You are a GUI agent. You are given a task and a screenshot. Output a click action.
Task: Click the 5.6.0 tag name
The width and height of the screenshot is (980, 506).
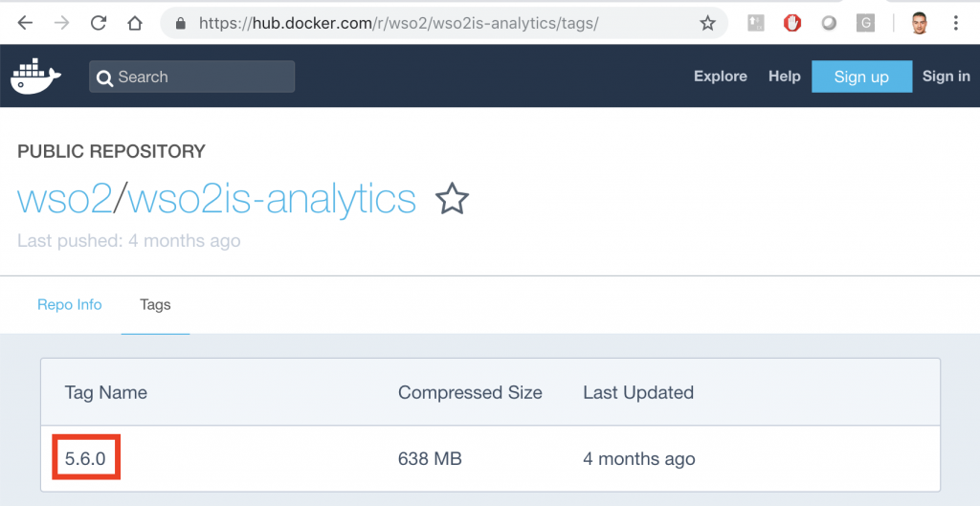pos(86,459)
